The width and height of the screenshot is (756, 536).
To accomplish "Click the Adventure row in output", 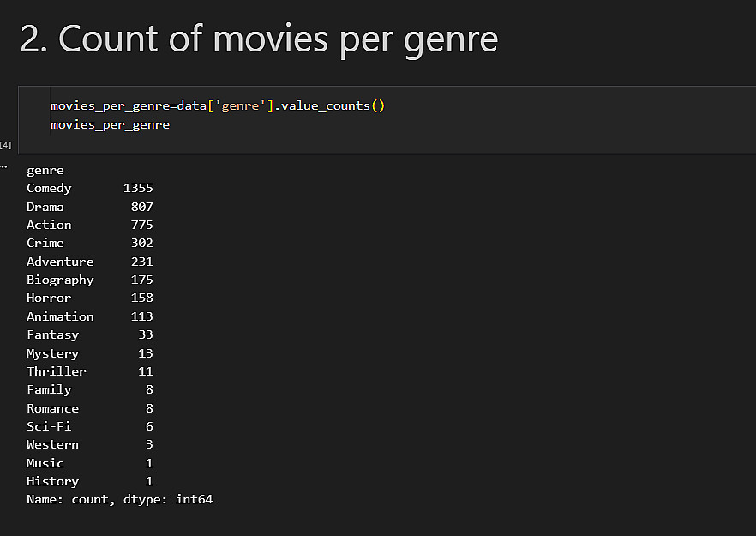I will 60,262.
